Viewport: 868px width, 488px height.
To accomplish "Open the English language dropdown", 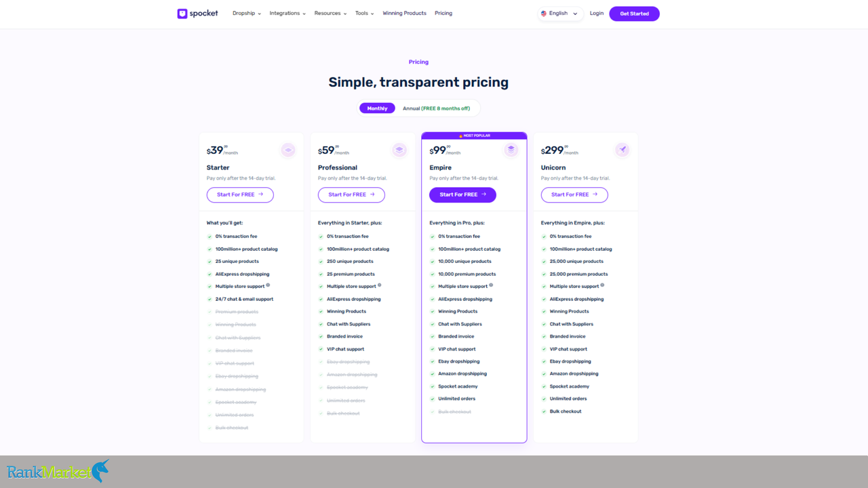I will 561,14.
